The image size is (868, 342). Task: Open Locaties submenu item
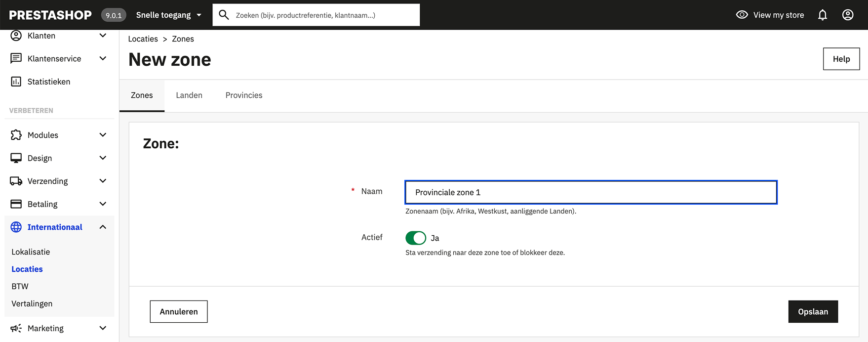27,269
